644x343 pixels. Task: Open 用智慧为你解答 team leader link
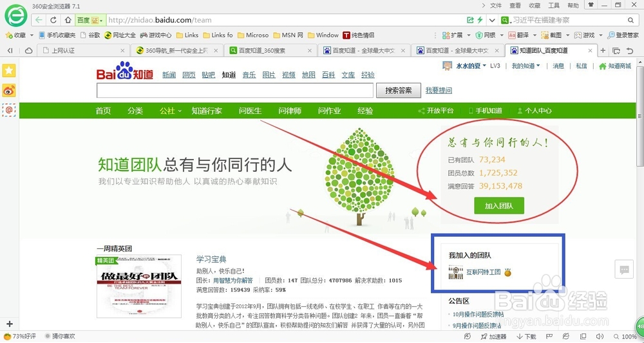(233, 281)
